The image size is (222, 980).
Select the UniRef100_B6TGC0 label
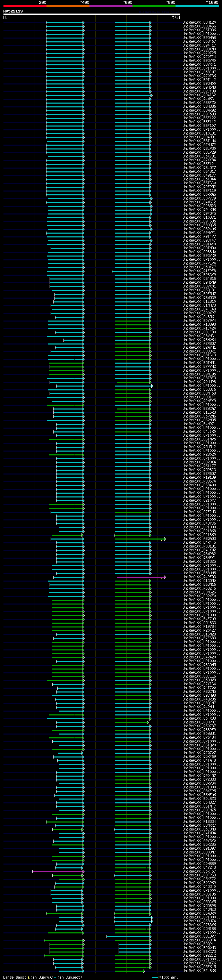[x=199, y=183]
